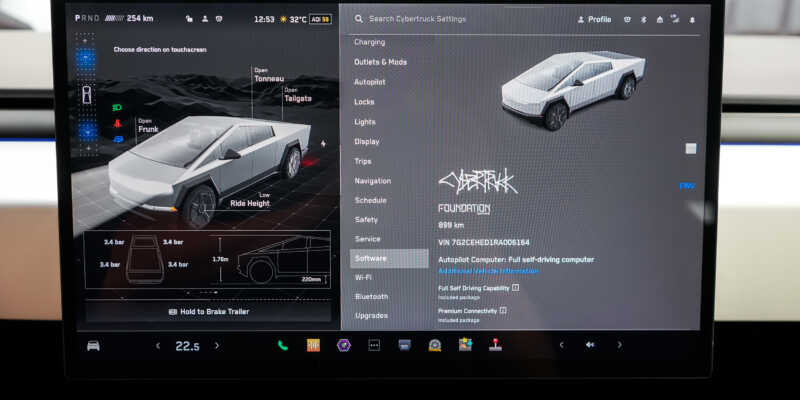This screenshot has height=400, width=800.
Task: Launch the Arcade joystick app
Action: tap(495, 345)
